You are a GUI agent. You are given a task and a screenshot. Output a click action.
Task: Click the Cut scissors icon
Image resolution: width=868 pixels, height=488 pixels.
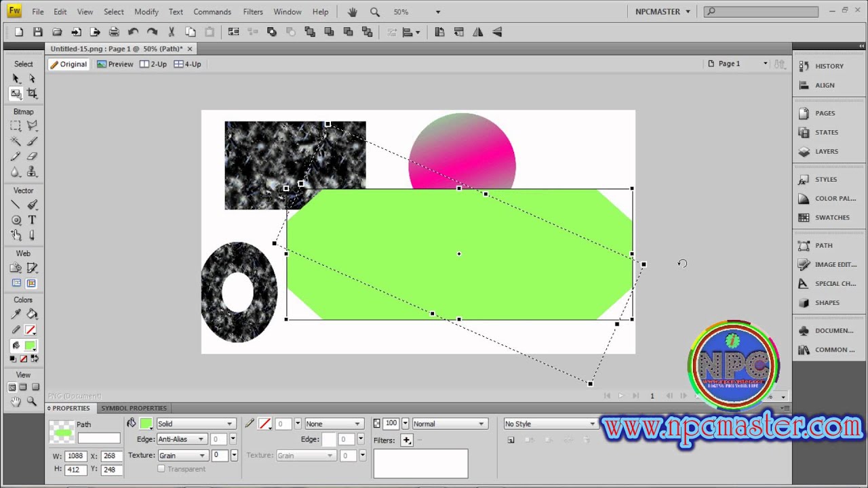172,32
